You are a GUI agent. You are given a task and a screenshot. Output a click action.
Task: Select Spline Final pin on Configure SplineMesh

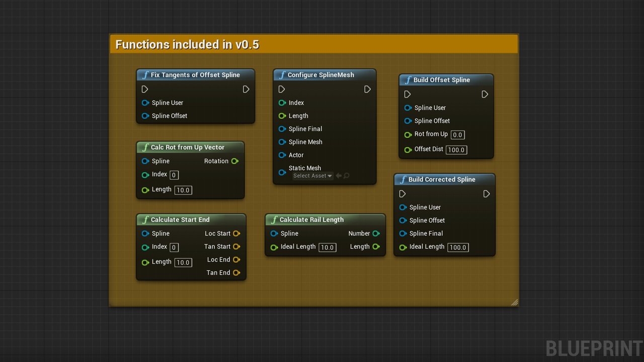coord(282,129)
